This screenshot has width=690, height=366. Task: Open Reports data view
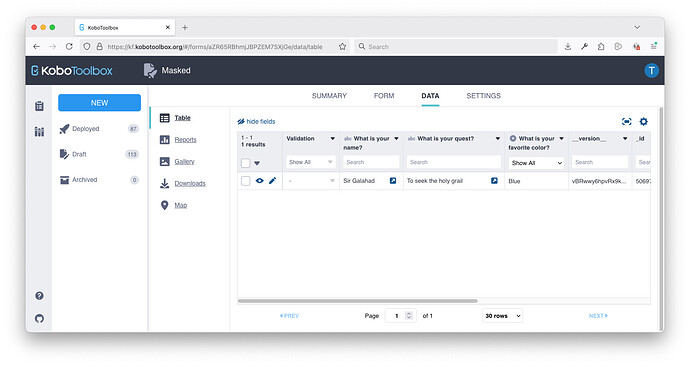pyautogui.click(x=185, y=139)
